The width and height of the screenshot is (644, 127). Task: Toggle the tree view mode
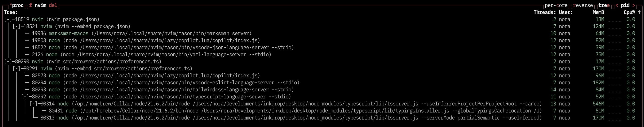604,5
